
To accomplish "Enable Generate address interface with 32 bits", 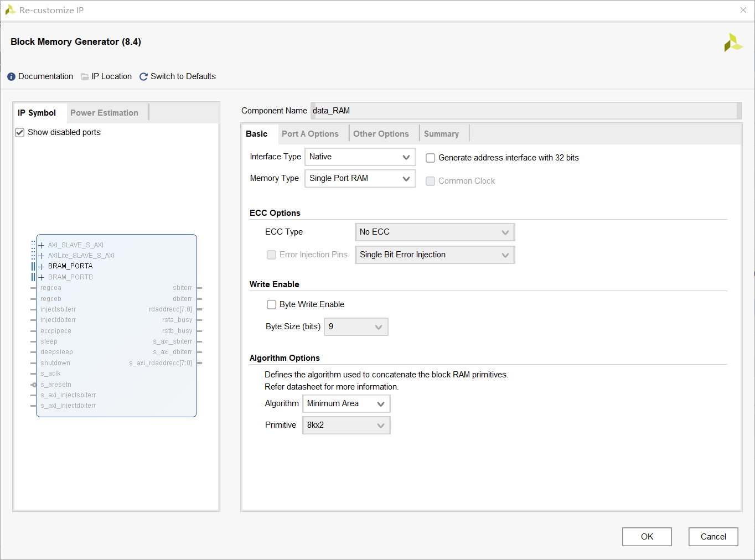I will [430, 158].
